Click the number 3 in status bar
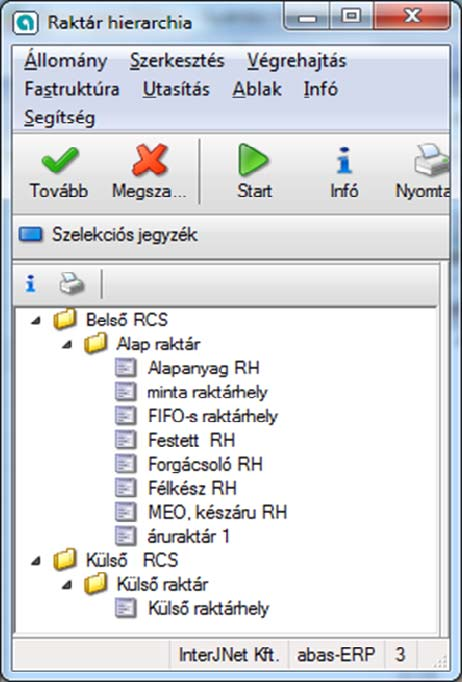Image resolution: width=462 pixels, height=682 pixels. pos(400,655)
